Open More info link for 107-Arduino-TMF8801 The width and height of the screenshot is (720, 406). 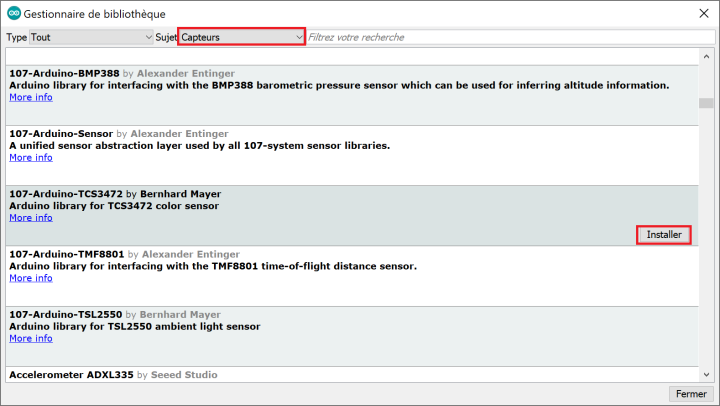pyautogui.click(x=31, y=278)
